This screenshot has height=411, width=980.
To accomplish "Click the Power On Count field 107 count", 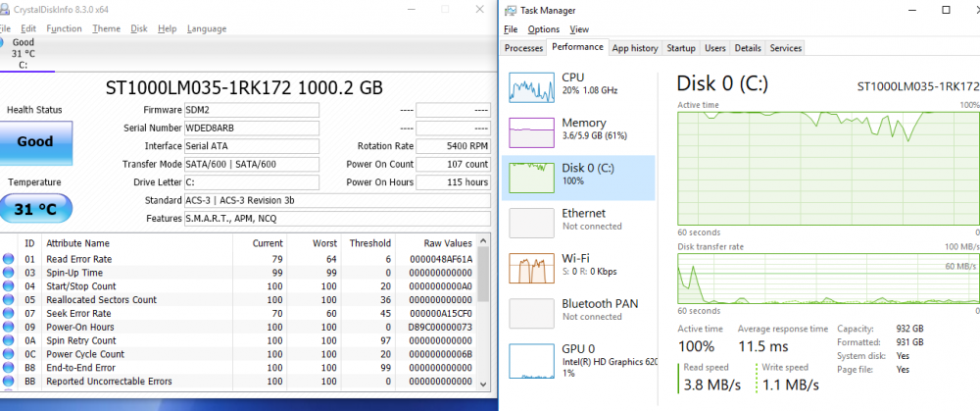I will point(453,165).
